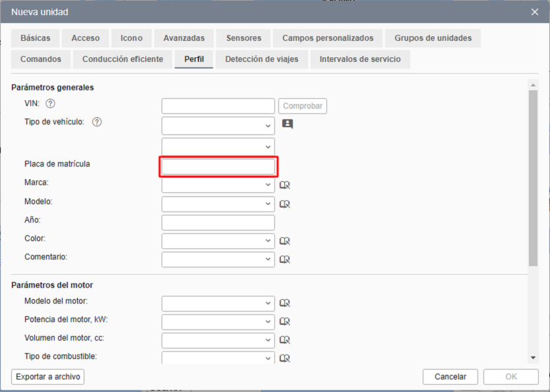Click Exportar a archivo button

click(x=47, y=377)
